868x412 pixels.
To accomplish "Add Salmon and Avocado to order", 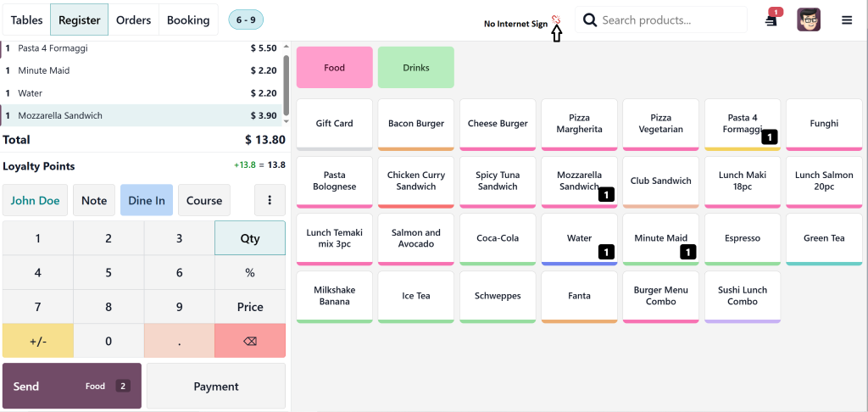I will click(415, 239).
